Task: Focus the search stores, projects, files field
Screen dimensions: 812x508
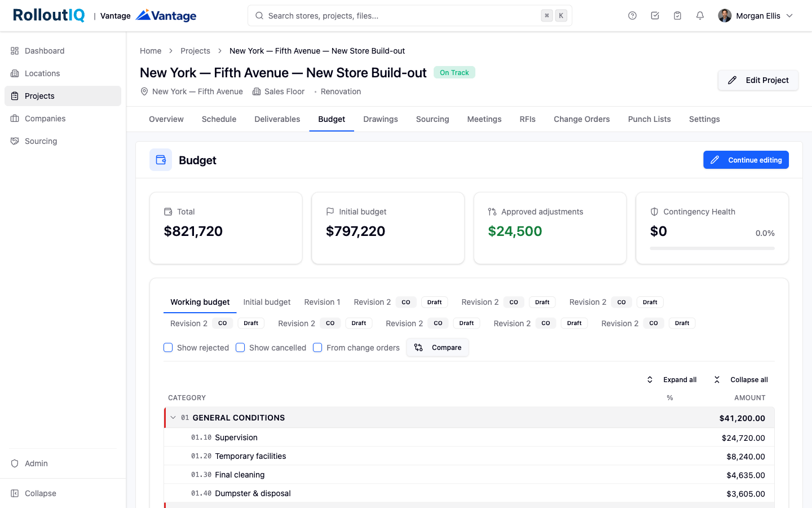Action: coord(410,16)
